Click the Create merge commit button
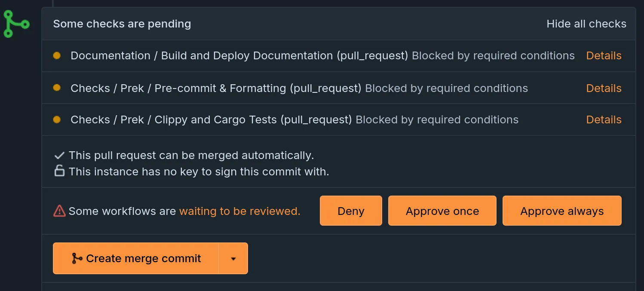This screenshot has height=291, width=644. [144, 258]
